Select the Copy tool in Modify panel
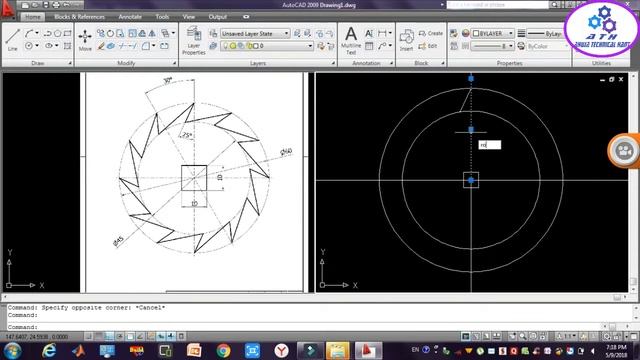 coord(101,33)
